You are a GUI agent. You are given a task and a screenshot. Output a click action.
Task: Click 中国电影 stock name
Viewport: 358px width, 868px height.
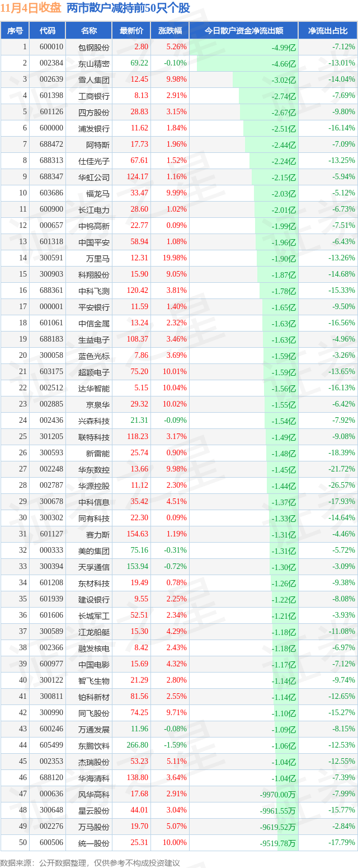pyautogui.click(x=95, y=665)
